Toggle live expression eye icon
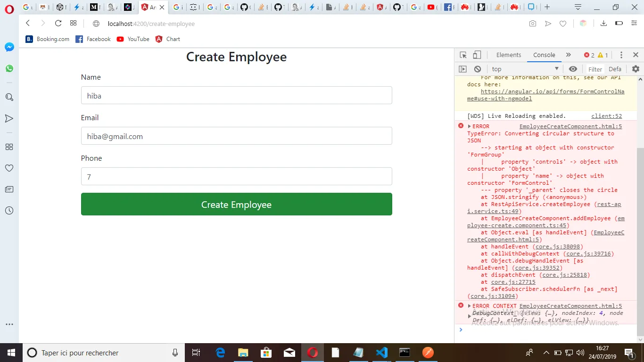The height and width of the screenshot is (362, 644). tap(573, 69)
